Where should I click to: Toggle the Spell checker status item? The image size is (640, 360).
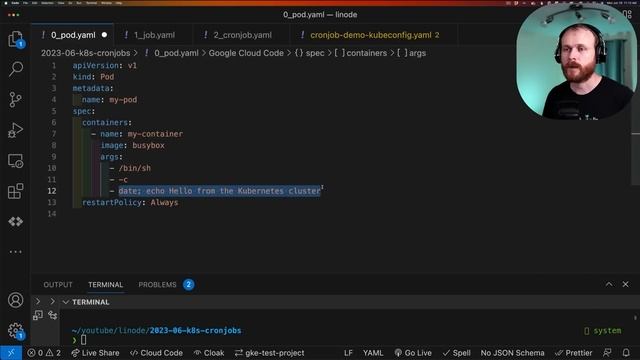coord(456,353)
